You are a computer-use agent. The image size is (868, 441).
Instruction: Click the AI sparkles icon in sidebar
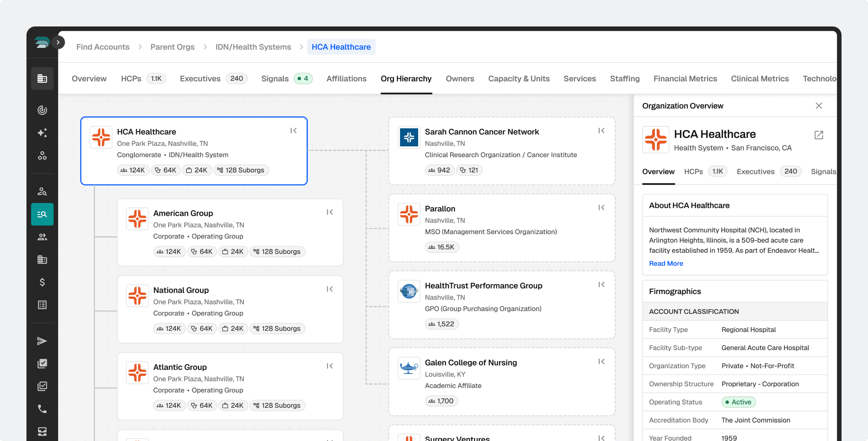pyautogui.click(x=42, y=133)
